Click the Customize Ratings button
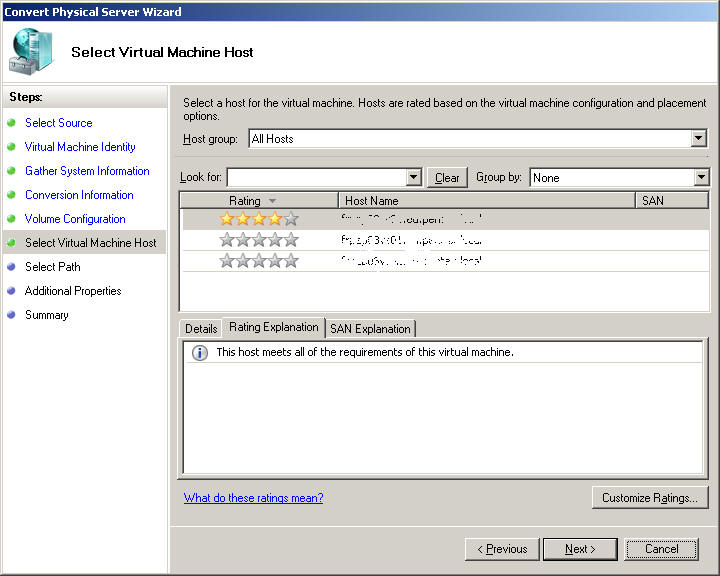 tap(650, 498)
